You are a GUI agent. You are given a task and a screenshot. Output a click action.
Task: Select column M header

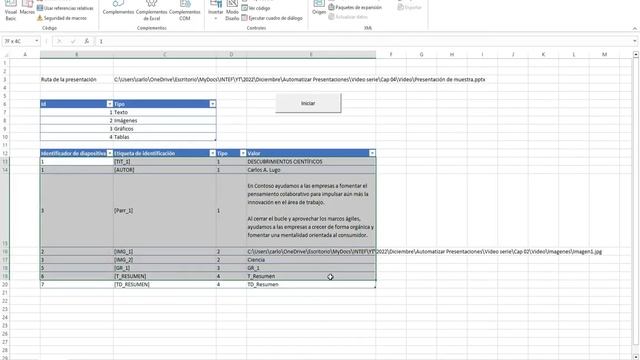[x=604, y=54]
